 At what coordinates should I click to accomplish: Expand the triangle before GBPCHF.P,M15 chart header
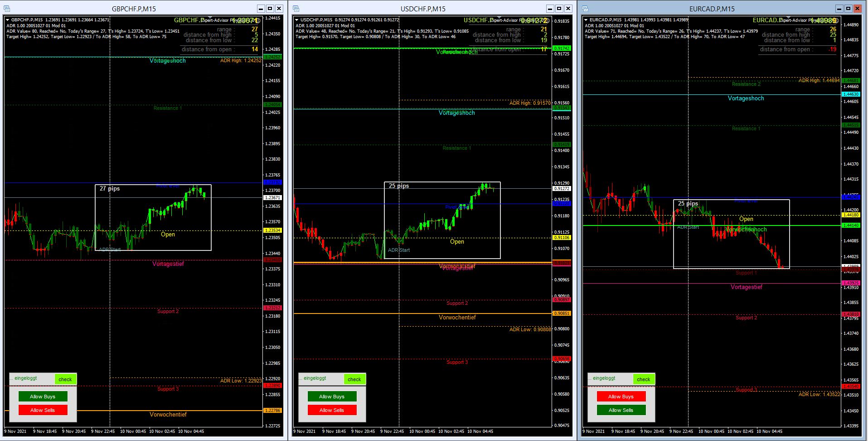[x=7, y=20]
